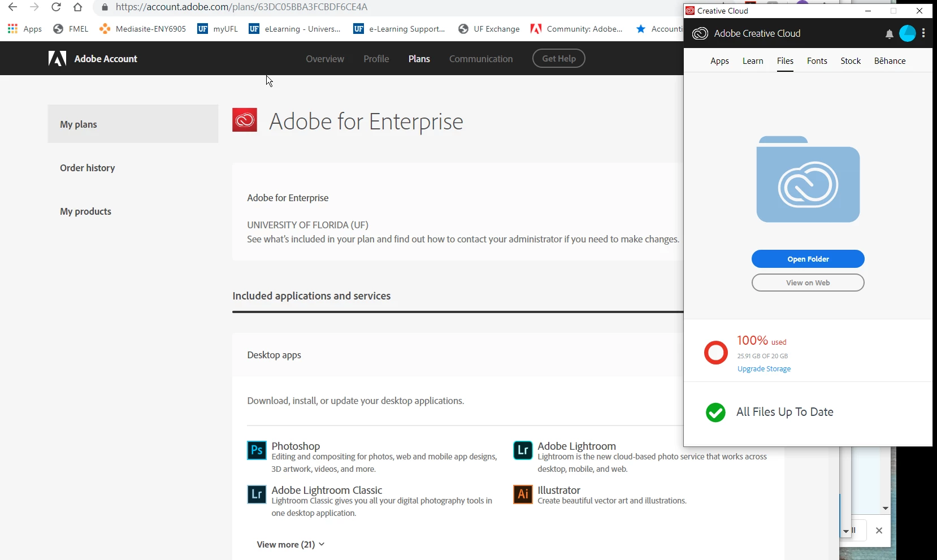Open the Photoshop title link
The height and width of the screenshot is (560, 937).
pyautogui.click(x=296, y=446)
